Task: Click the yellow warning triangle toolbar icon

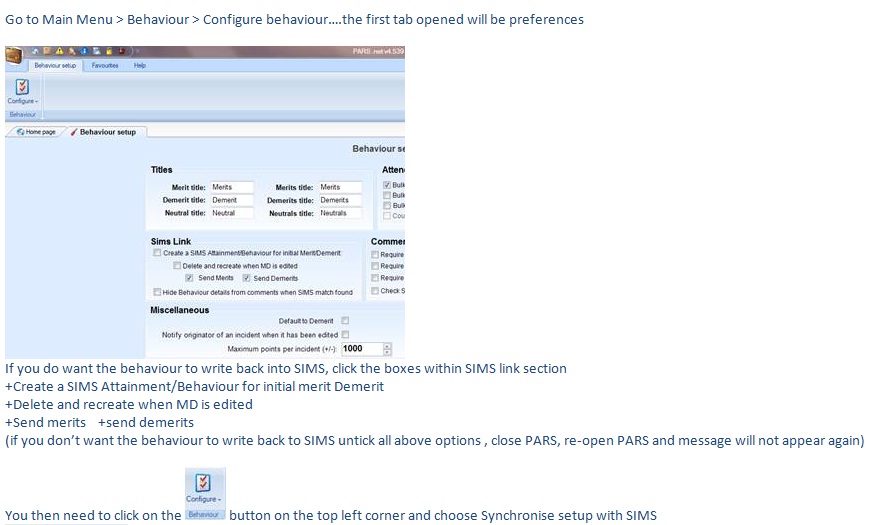Action: tap(59, 51)
